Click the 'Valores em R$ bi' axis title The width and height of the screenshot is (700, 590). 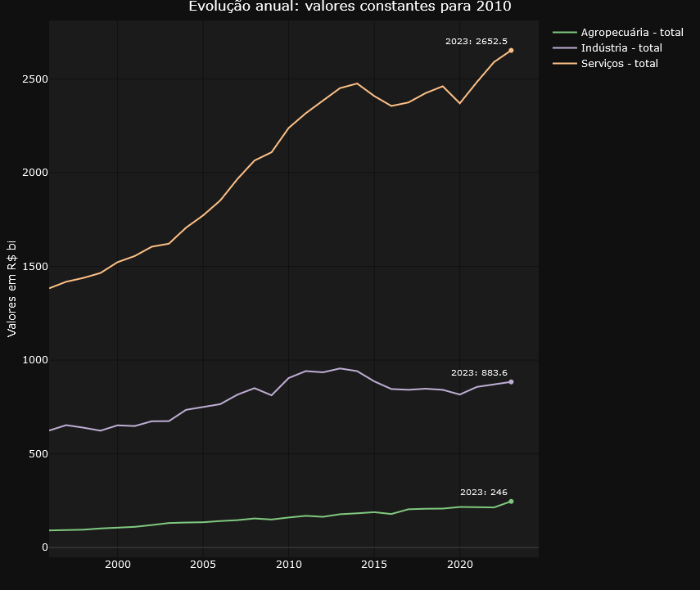11,288
